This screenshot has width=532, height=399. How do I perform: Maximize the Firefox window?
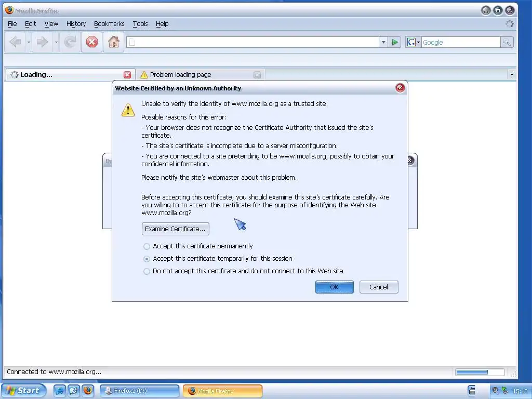[498, 10]
